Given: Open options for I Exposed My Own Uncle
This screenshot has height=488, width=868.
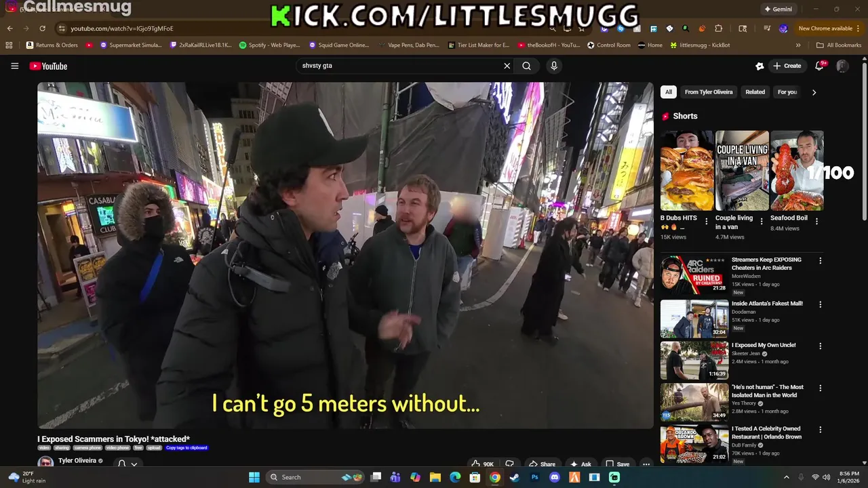Looking at the screenshot, I should (x=820, y=346).
